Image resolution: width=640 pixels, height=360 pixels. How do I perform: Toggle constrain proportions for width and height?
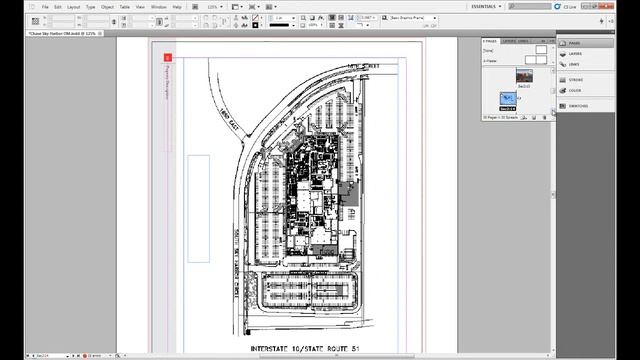click(x=114, y=22)
